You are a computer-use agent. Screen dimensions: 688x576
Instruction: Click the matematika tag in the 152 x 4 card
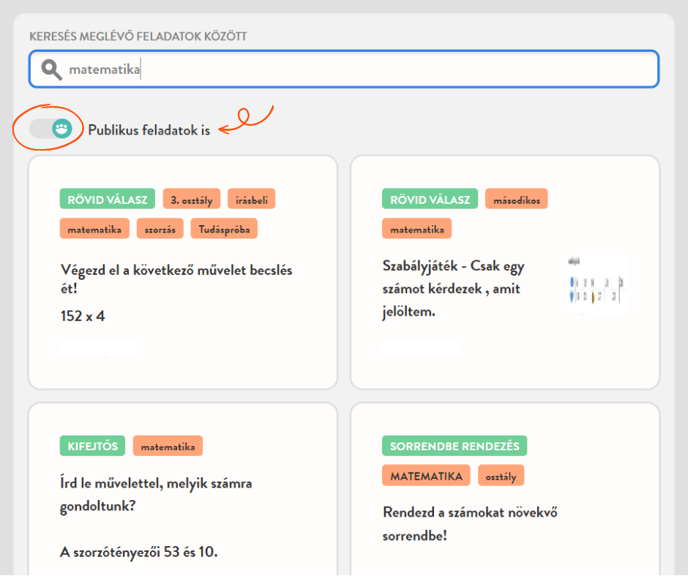[x=94, y=229]
